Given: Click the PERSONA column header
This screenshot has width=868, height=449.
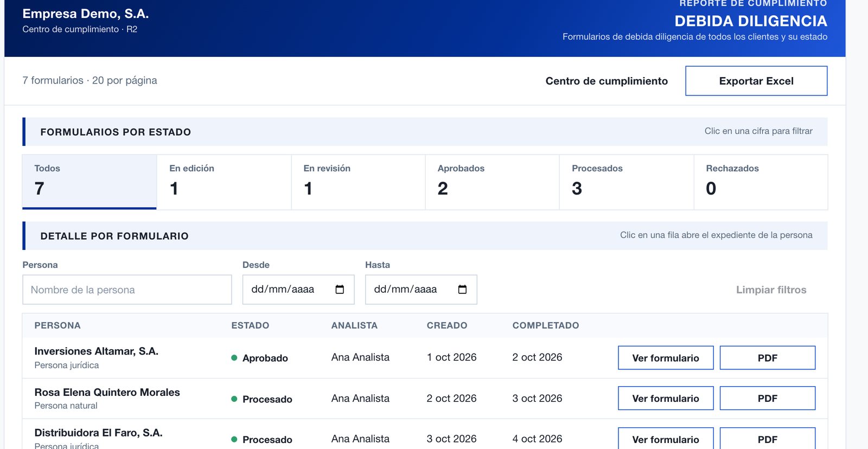Looking at the screenshot, I should (x=58, y=325).
